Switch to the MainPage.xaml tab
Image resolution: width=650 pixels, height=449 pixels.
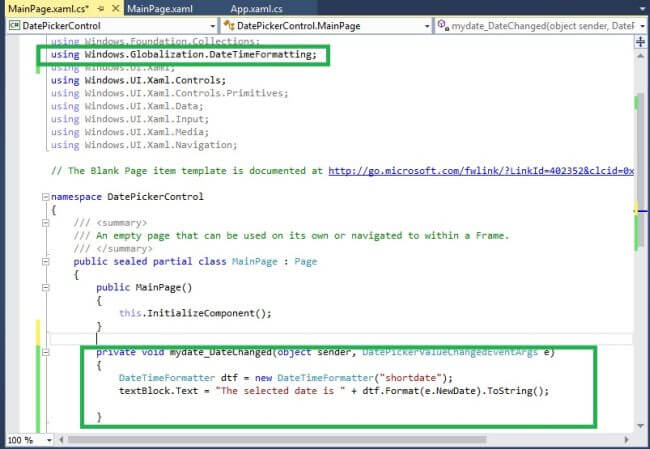pyautogui.click(x=160, y=9)
